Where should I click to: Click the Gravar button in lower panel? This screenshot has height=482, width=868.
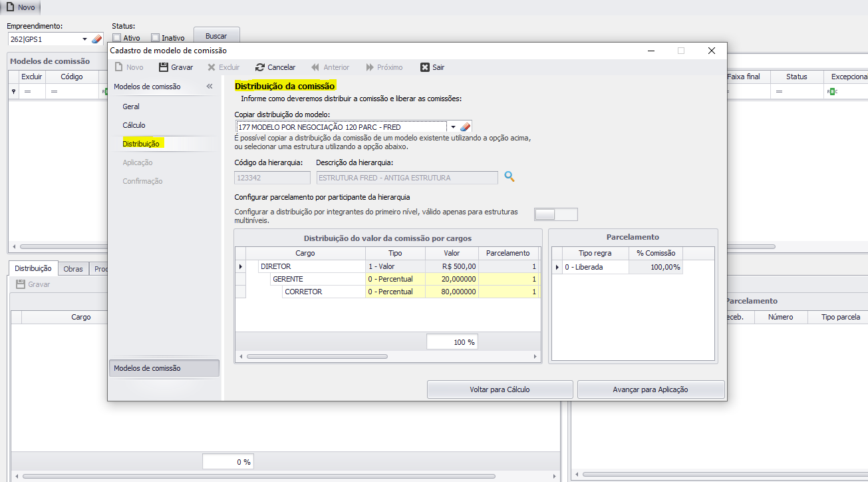[x=33, y=284]
